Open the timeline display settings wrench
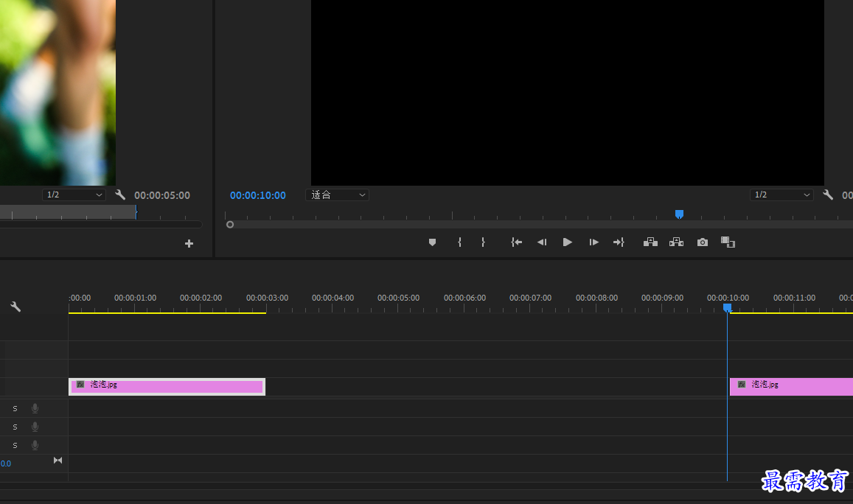 [15, 307]
